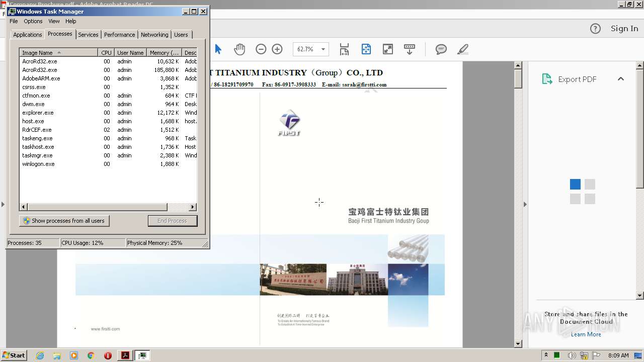Select the host.exe process
644x362 pixels.
tap(108, 121)
